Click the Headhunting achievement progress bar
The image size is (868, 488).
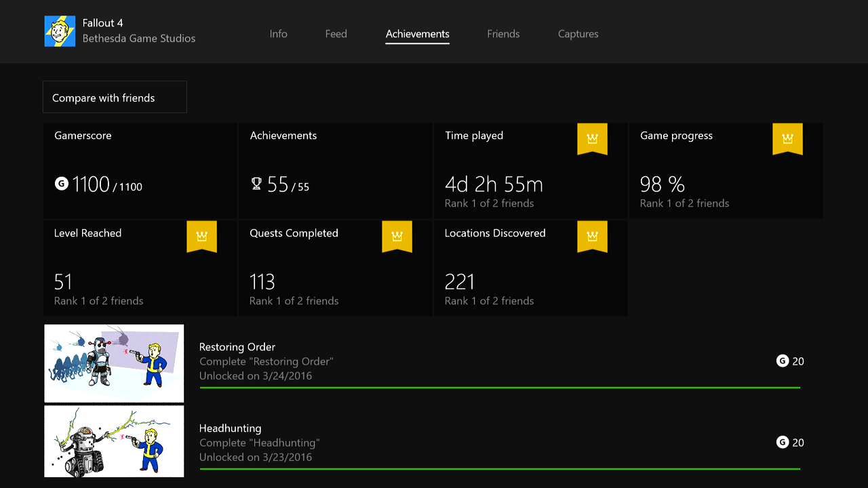pos(500,469)
